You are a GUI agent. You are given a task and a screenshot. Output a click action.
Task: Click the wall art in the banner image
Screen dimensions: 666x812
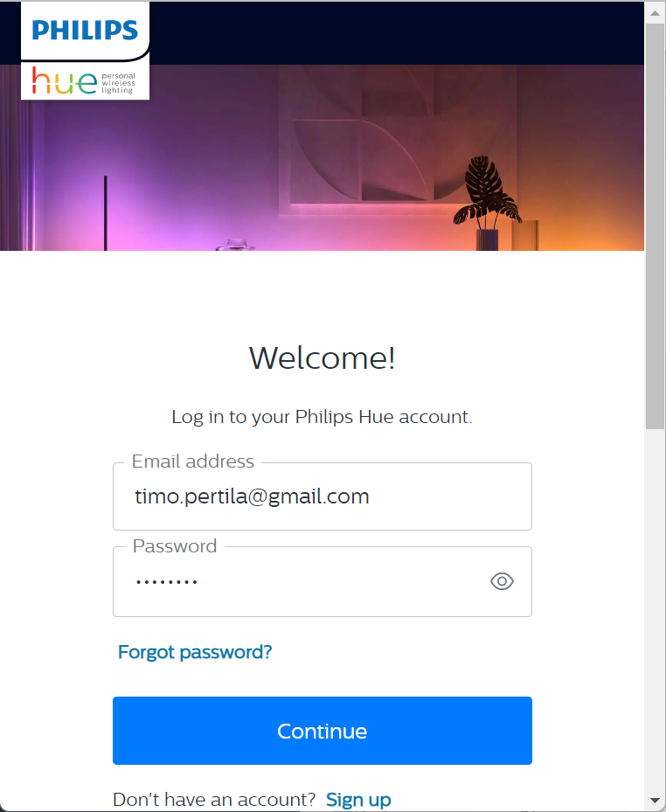(x=385, y=149)
